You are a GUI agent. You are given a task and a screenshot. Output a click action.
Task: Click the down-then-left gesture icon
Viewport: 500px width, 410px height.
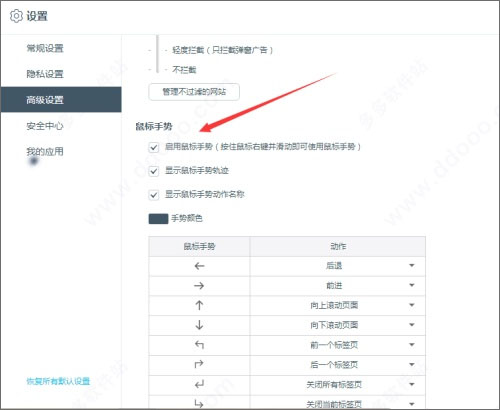[199, 384]
